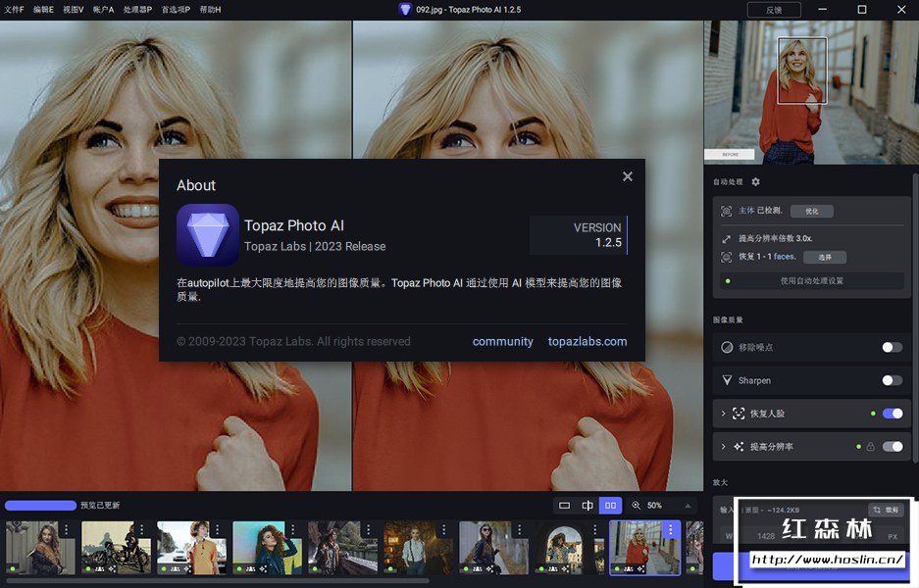Enable the Sharpen toggle
The image size is (919, 588).
pyautogui.click(x=893, y=380)
